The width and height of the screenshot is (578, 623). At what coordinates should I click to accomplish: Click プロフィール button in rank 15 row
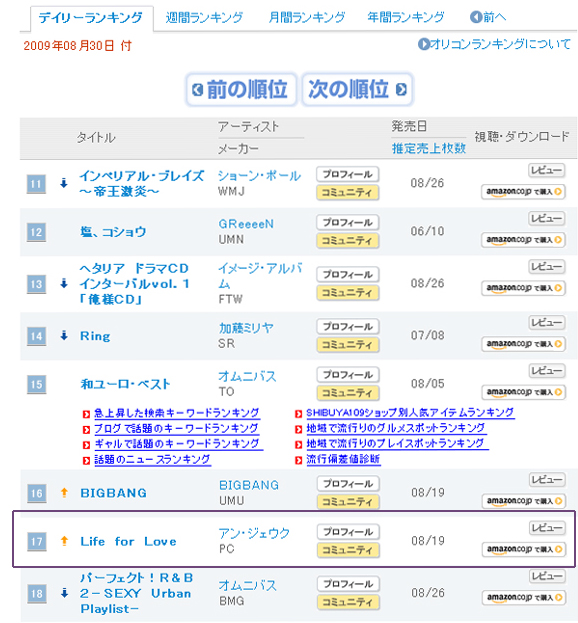[x=348, y=375]
